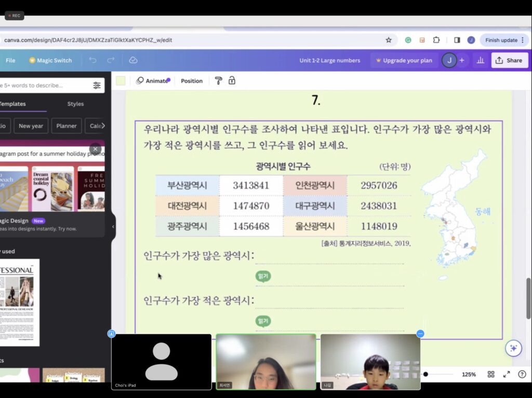The height and width of the screenshot is (398, 532).
Task: Select the Professional newspaper template thumbnail
Action: pos(19,303)
